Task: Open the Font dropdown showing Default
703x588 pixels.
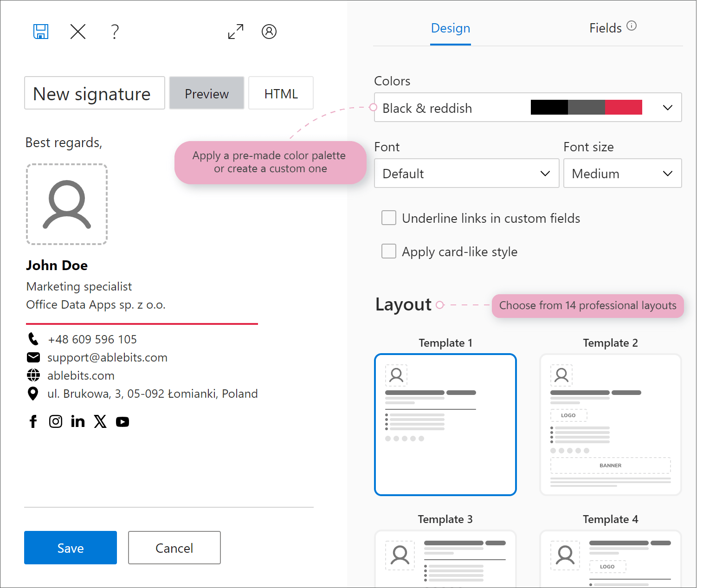Action: point(467,174)
